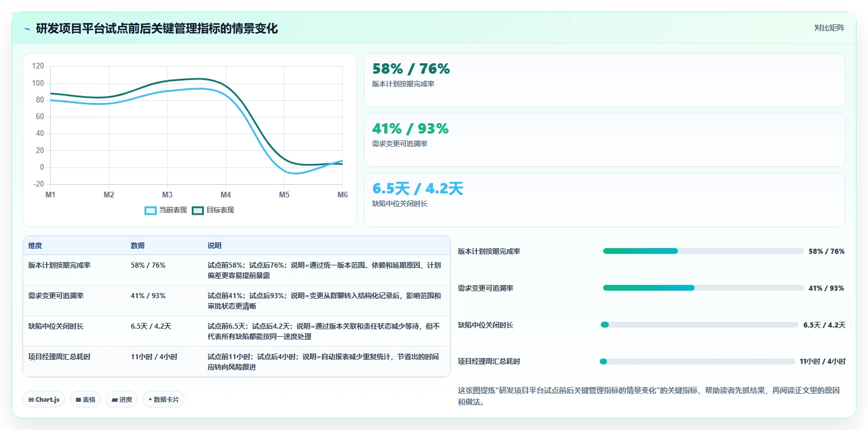
Task: Click the 数据卡片 tag chip
Action: point(164,399)
